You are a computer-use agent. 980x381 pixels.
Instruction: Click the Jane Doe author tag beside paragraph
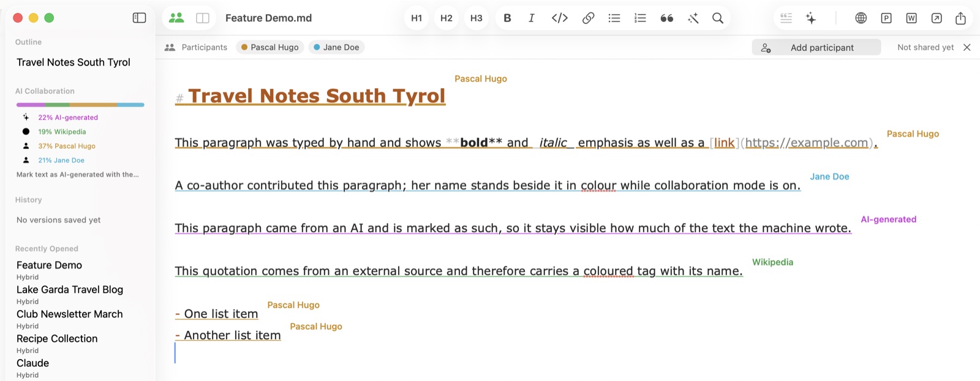point(829,176)
